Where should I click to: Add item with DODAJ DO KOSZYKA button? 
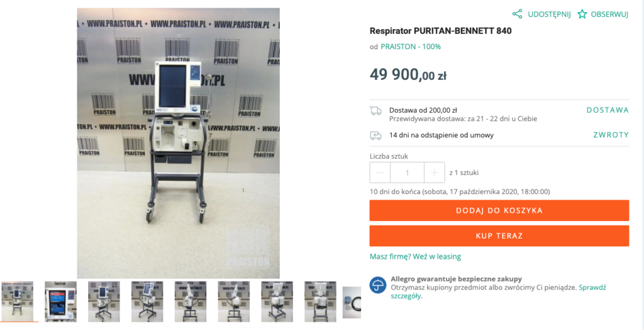tap(499, 210)
